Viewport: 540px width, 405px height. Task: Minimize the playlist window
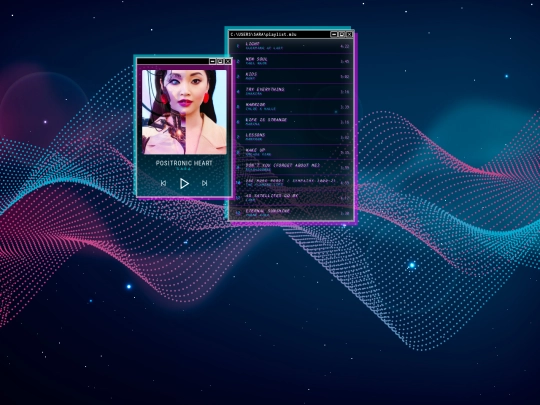coord(334,34)
